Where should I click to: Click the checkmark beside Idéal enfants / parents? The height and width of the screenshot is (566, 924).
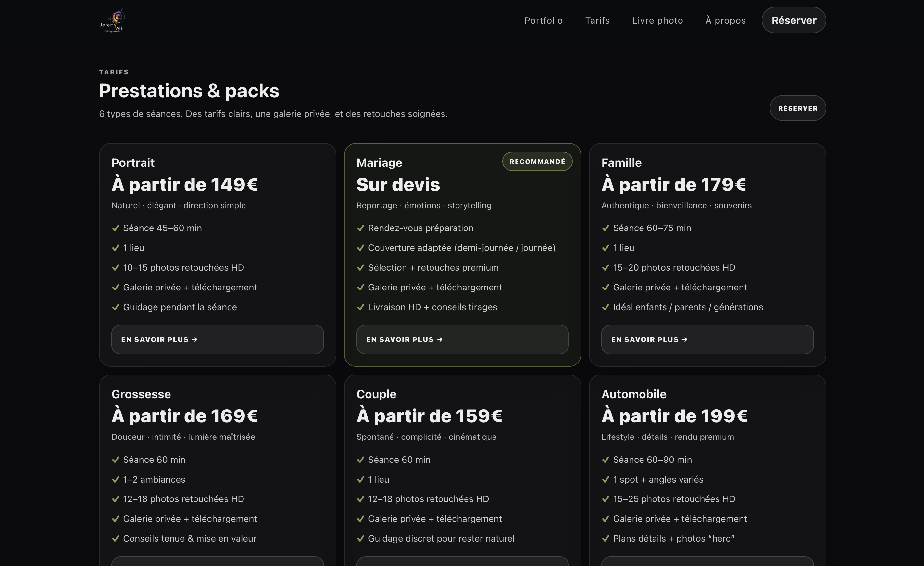pos(605,307)
